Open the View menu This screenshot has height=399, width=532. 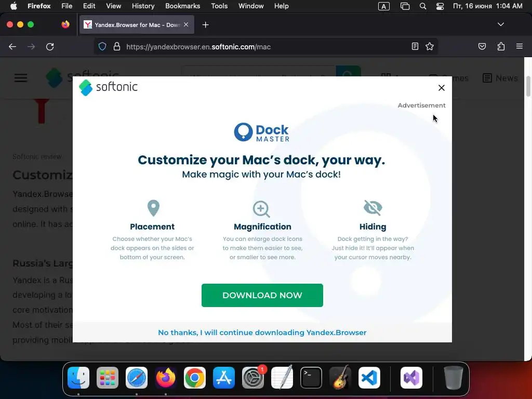(x=113, y=6)
